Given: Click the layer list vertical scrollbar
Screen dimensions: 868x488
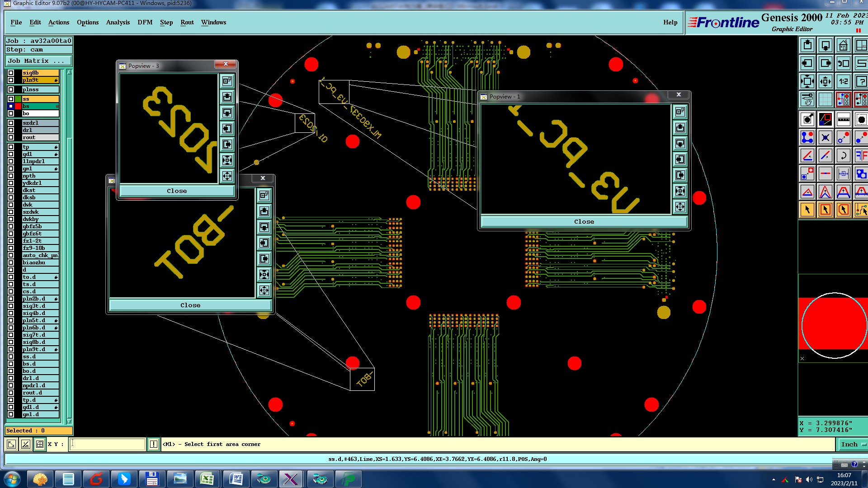Looking at the screenshot, I should [69, 246].
